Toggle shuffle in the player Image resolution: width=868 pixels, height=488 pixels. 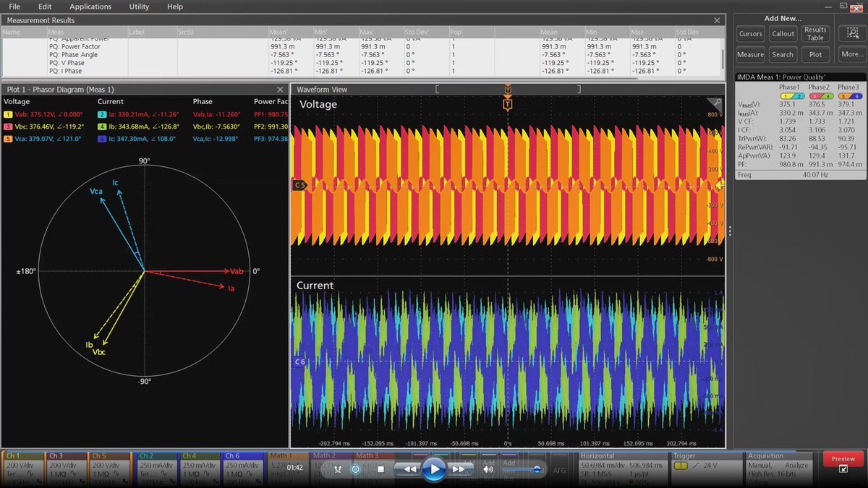coord(338,469)
